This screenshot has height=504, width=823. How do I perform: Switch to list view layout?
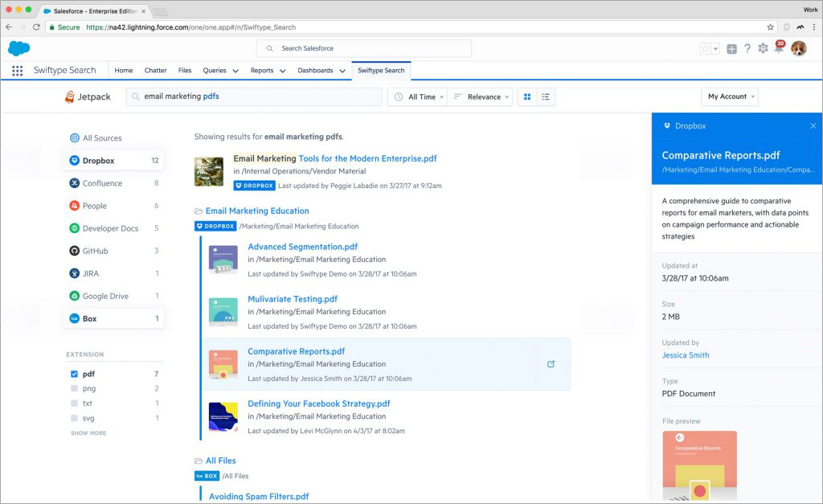pyautogui.click(x=546, y=96)
